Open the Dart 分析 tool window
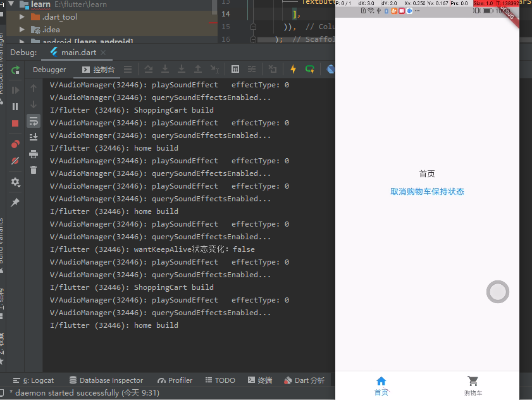The width and height of the screenshot is (532, 400). tap(304, 380)
